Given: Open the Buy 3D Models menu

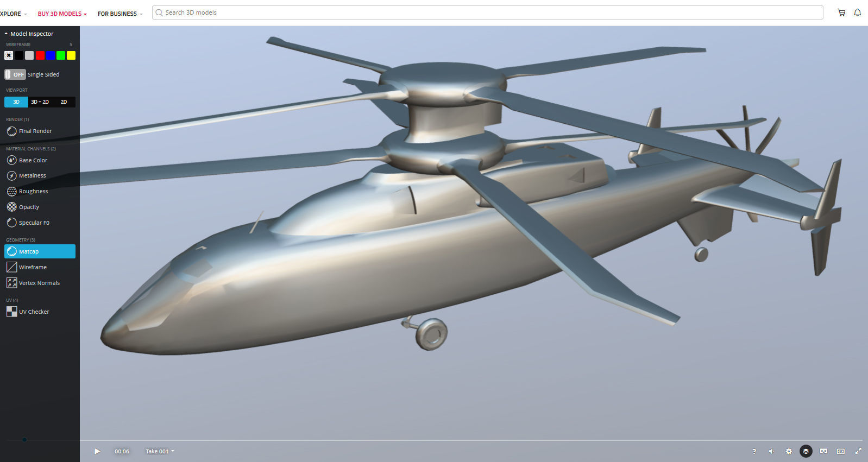Looking at the screenshot, I should click(62, 14).
